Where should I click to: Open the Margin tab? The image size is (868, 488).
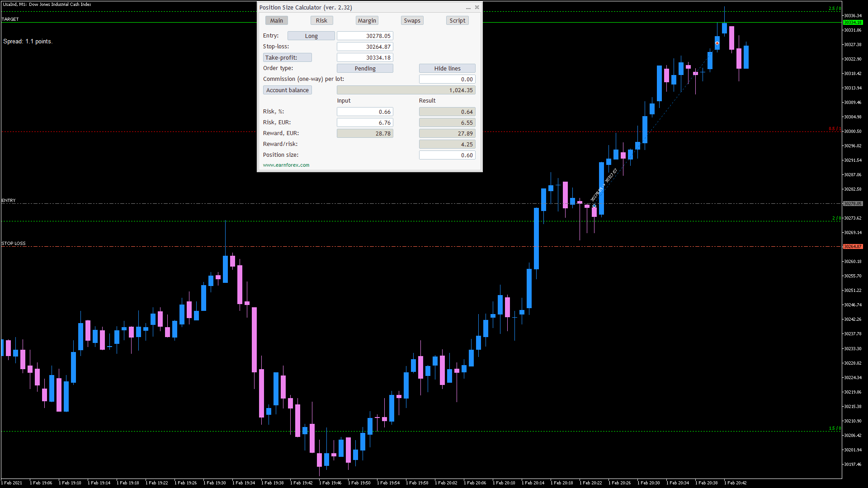(x=367, y=20)
